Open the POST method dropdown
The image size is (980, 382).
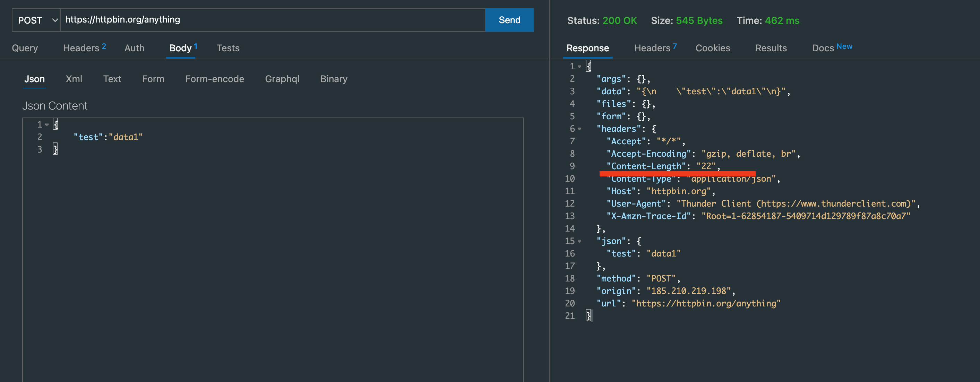[36, 20]
